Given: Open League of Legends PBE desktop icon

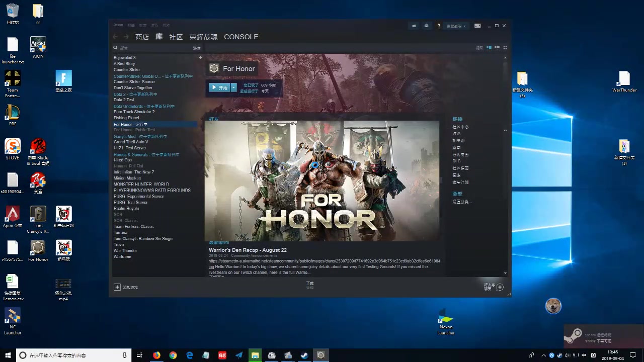Looking at the screenshot, I should [x=13, y=115].
